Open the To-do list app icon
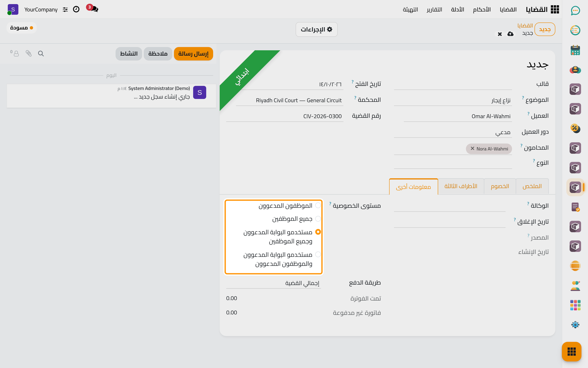The image size is (588, 368). 575,30
